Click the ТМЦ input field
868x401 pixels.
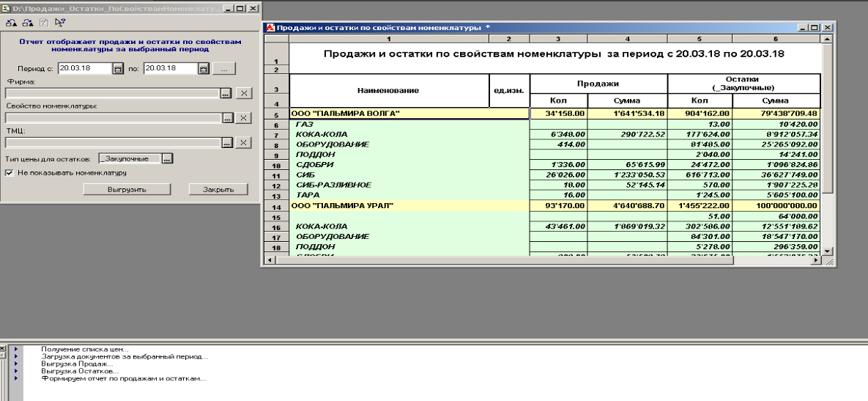[x=114, y=143]
